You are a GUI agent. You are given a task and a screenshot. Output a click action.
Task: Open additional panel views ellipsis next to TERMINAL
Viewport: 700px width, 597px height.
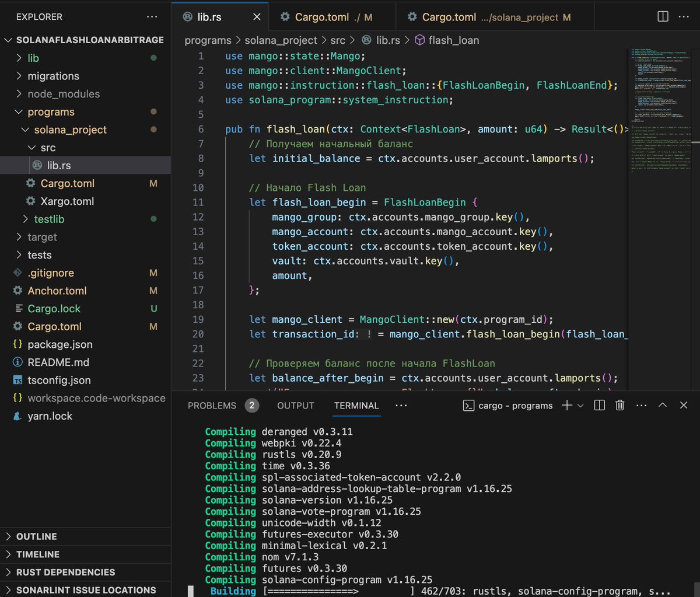402,405
